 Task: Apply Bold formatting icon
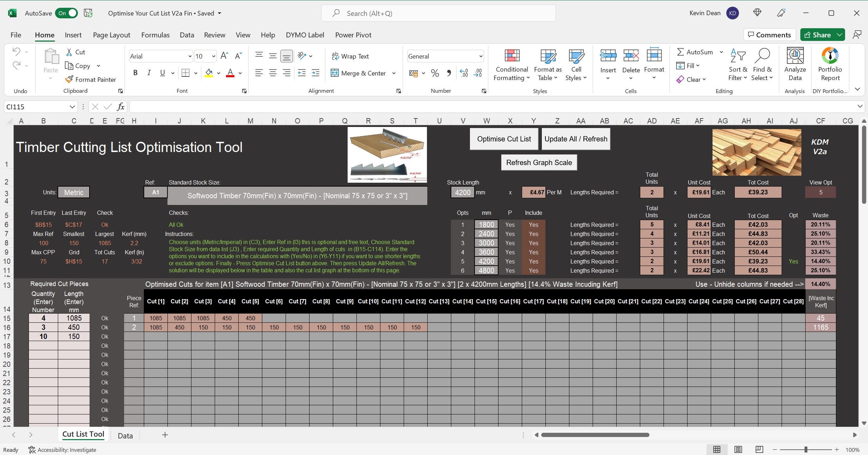point(135,73)
